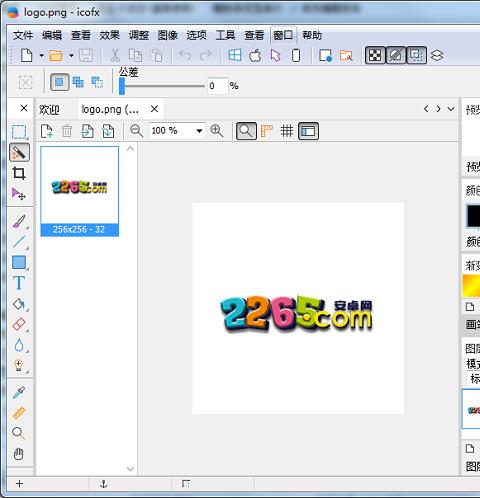The width and height of the screenshot is (480, 498).
Task: Select the Zoom magnifier tool
Action: 18,433
